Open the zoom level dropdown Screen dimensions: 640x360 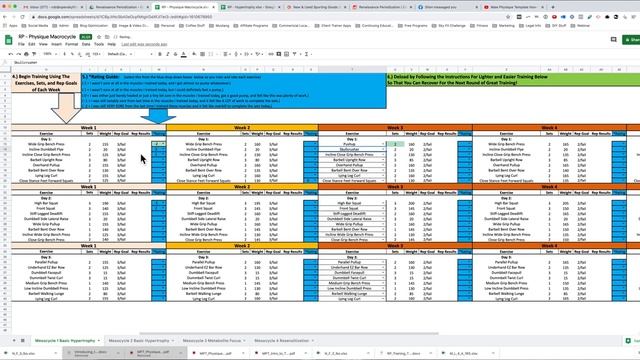[50, 54]
